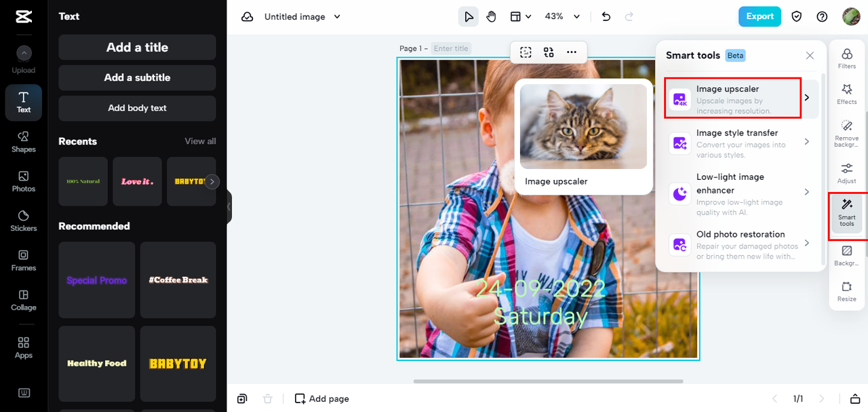Click the keyboard shortcuts icon
This screenshot has width=868, height=412.
pos(24,392)
